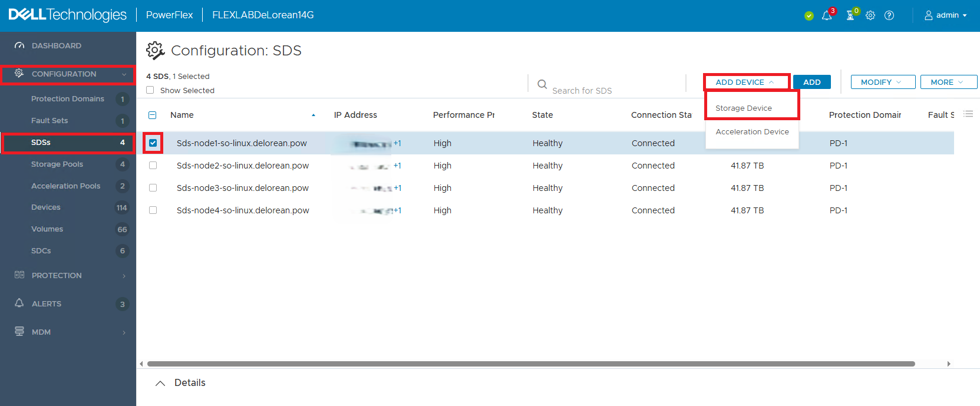This screenshot has width=980, height=406.
Task: Open the MORE dropdown
Action: 948,82
